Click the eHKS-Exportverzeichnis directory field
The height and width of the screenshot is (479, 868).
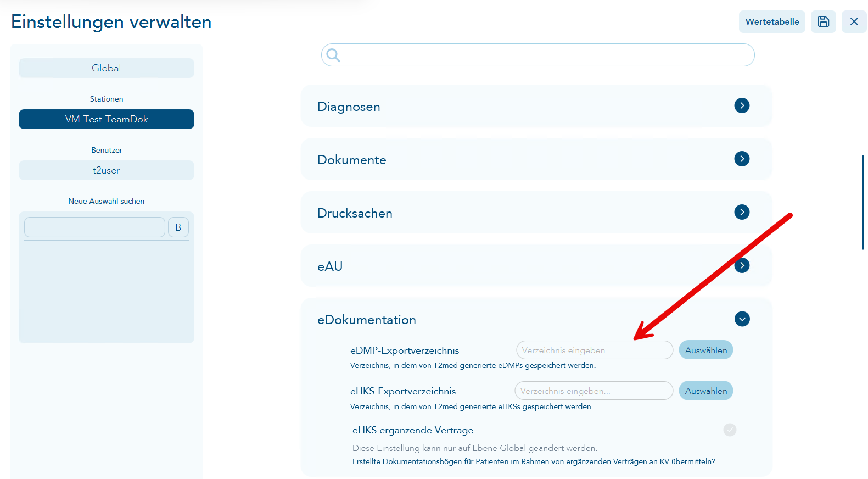(594, 391)
